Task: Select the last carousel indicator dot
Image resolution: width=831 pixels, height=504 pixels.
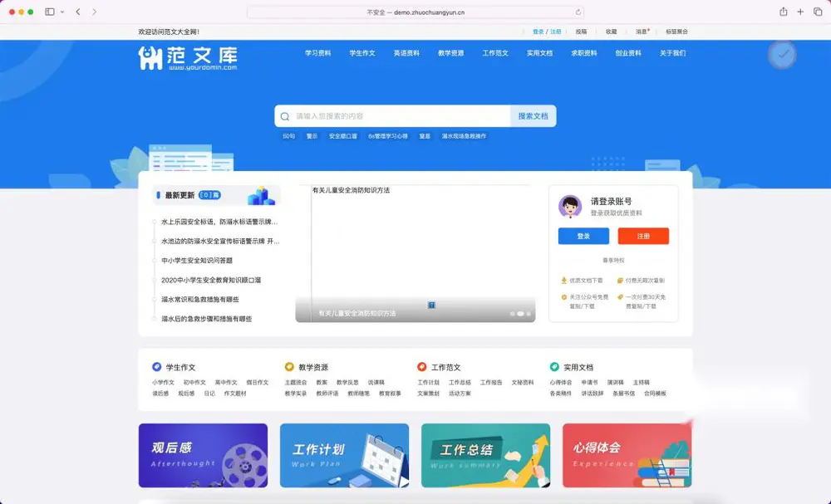Action: tap(529, 314)
